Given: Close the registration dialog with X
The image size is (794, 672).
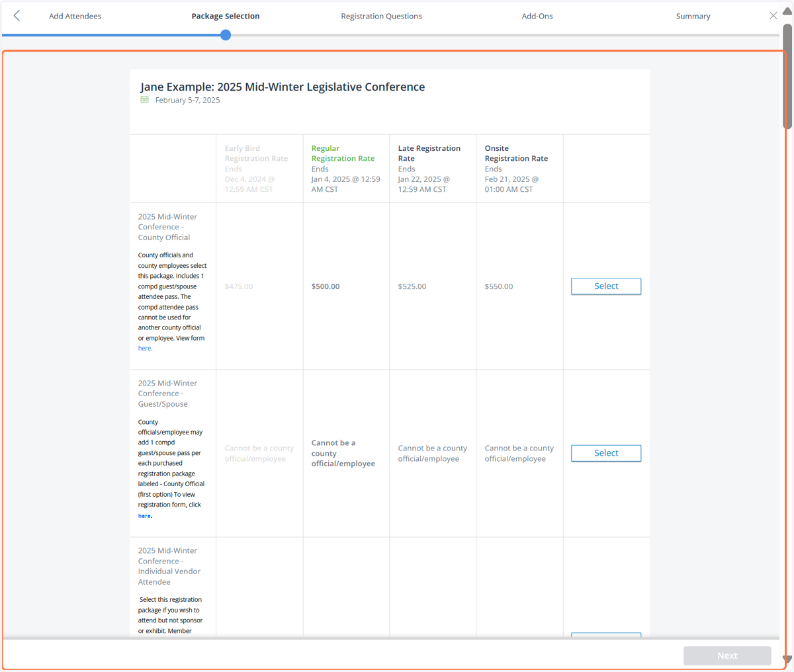Looking at the screenshot, I should point(773,16).
